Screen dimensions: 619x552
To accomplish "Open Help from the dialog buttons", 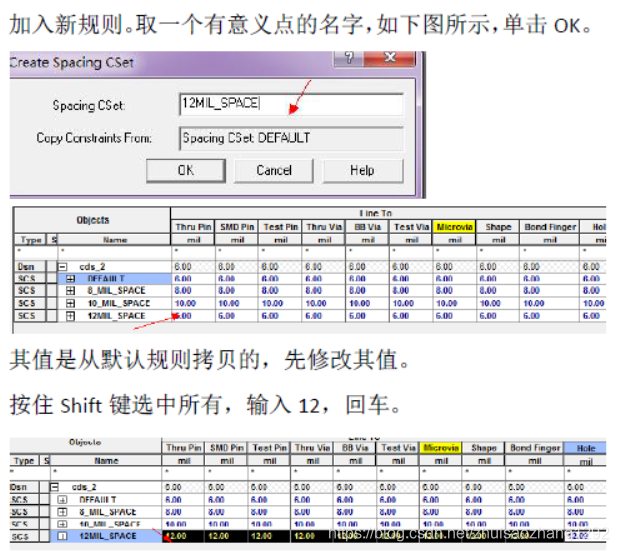I will tap(362, 170).
